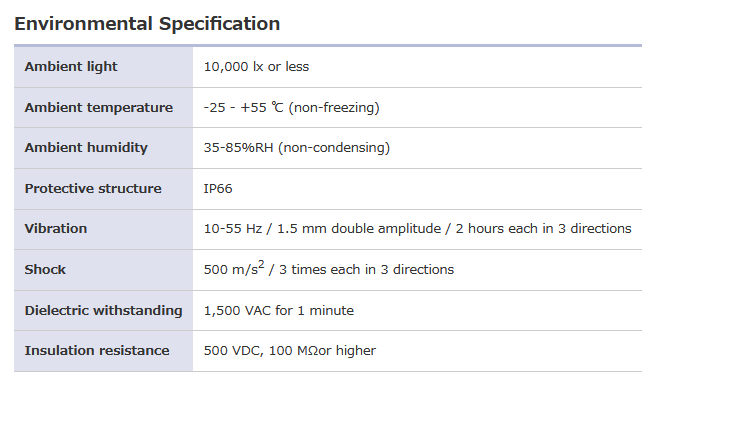Click the Ambient humidity row label
The width and height of the screenshot is (733, 431).
[x=86, y=148]
